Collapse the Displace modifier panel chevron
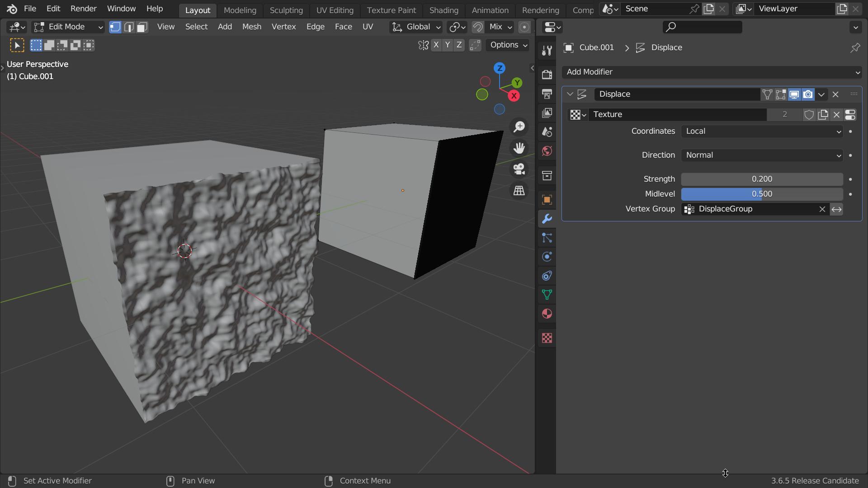The image size is (868, 488). click(x=570, y=94)
